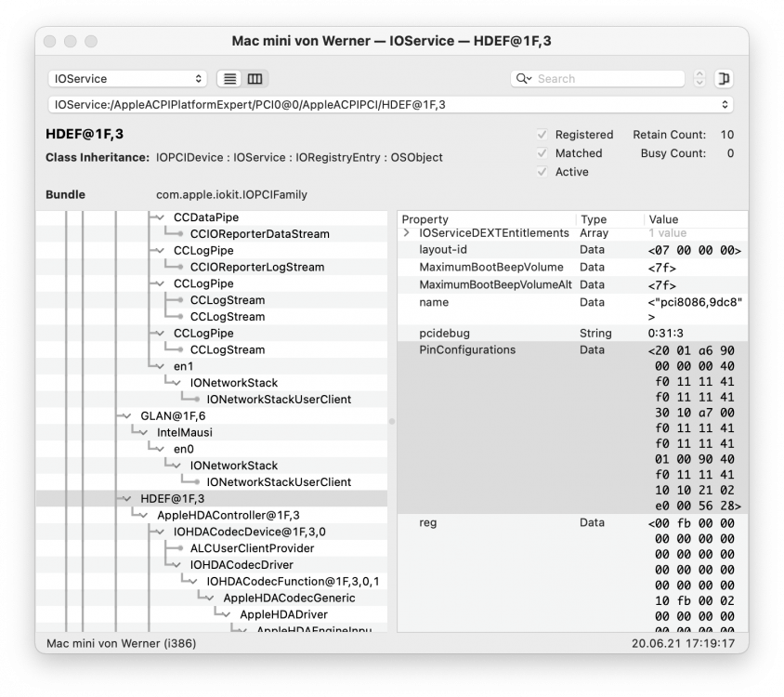Select IONetworkStackUserClient under en0
Image resolution: width=784 pixels, height=697 pixels.
(x=212, y=482)
